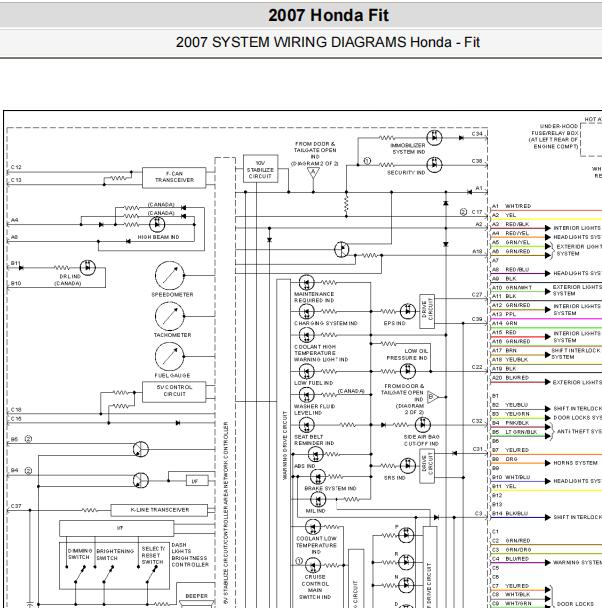The width and height of the screenshot is (602, 608).
Task: Click the Drive Circuit block beside SRS Ind
Action: click(x=427, y=466)
